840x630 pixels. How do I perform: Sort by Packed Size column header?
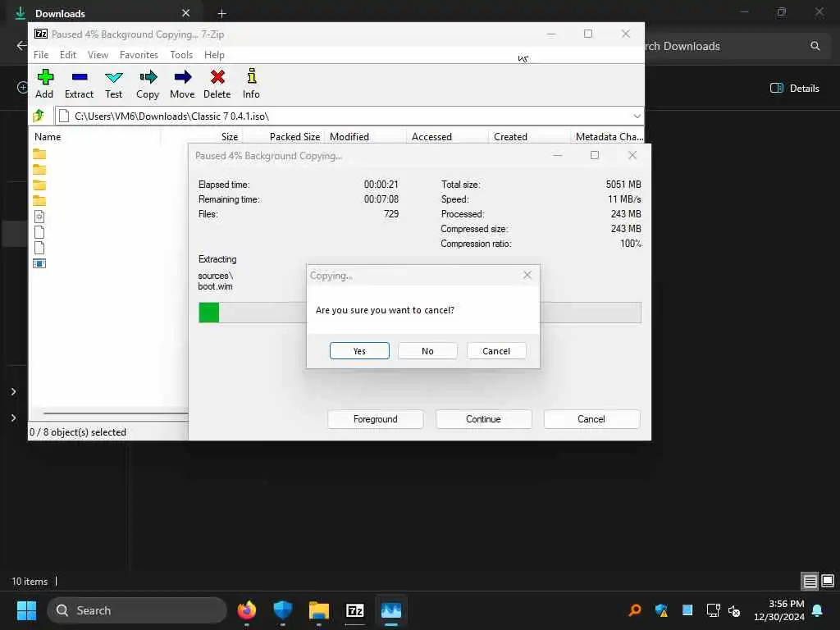pos(294,137)
